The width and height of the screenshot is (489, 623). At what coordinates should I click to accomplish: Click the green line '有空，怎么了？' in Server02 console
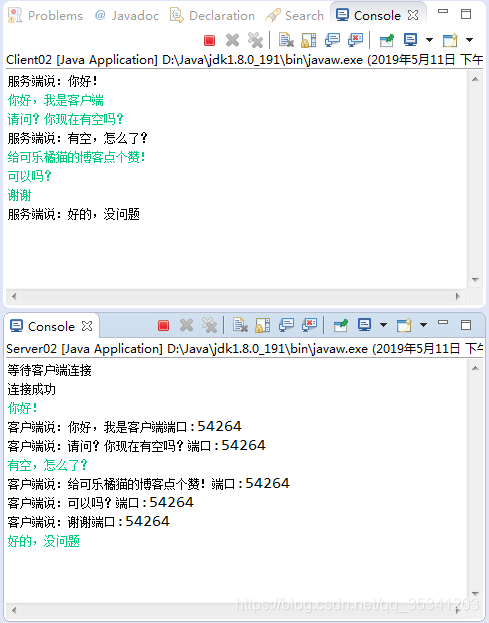[48, 465]
